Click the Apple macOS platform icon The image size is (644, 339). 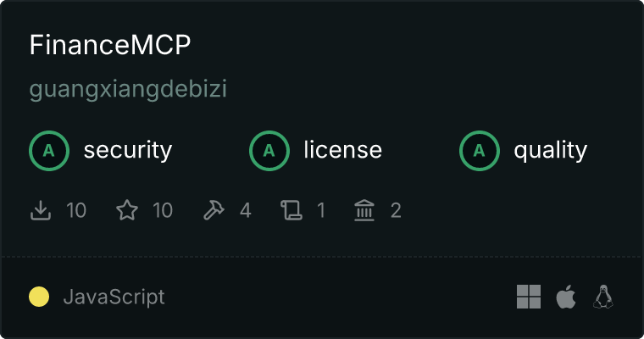(566, 297)
